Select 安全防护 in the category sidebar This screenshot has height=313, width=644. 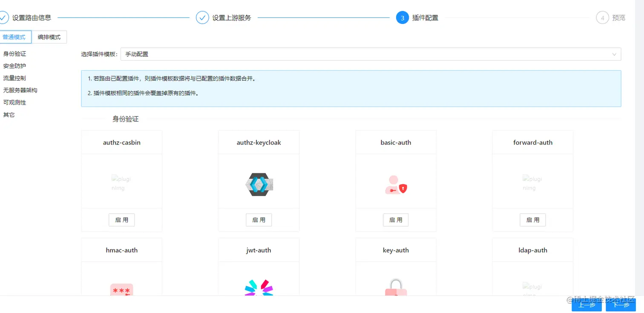(x=14, y=66)
